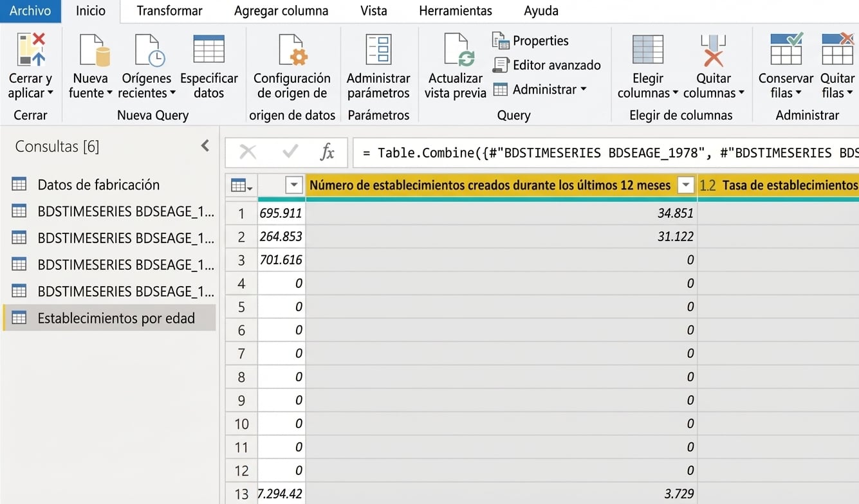The height and width of the screenshot is (504, 859).
Task: Click the Especificar datos table icon
Action: click(x=208, y=49)
